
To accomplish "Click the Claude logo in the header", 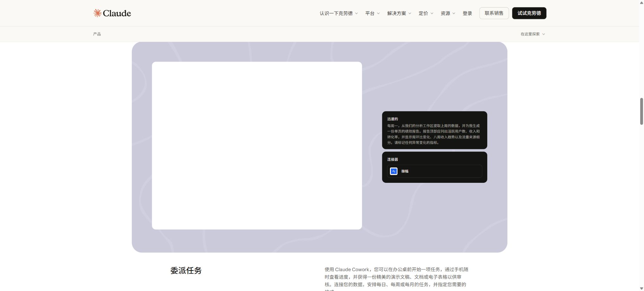I will [112, 13].
